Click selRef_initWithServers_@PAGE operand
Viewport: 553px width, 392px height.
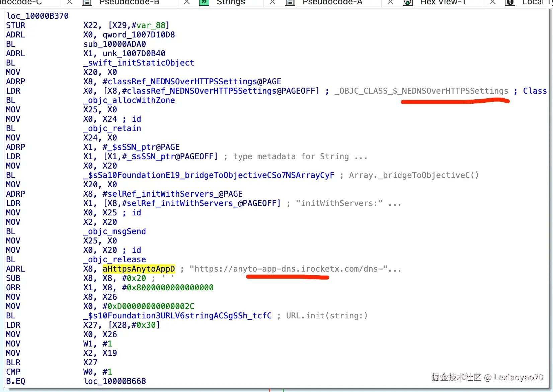[x=172, y=194]
